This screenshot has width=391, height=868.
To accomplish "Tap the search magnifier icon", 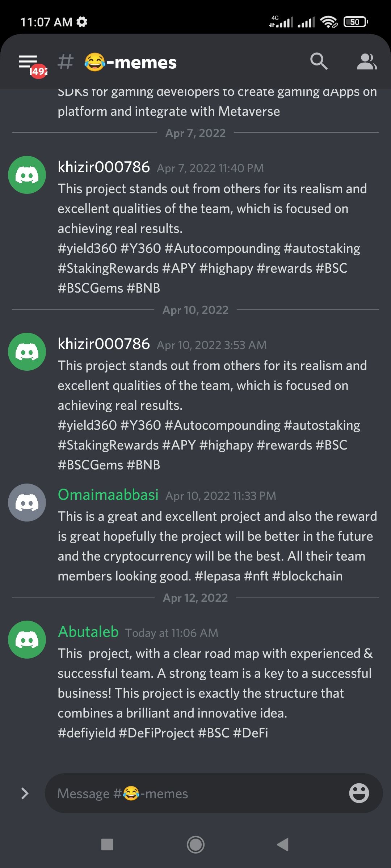I will [319, 61].
